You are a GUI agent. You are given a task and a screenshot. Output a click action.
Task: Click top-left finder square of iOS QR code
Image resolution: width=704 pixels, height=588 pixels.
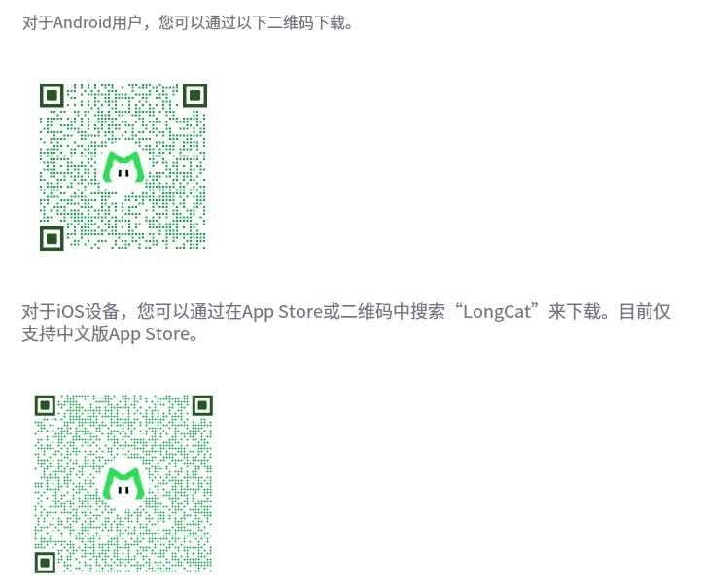46,405
